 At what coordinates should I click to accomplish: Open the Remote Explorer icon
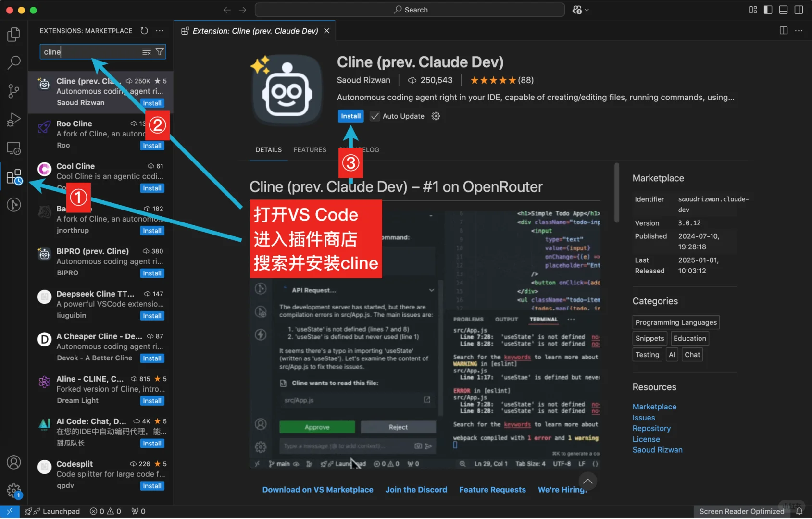(13, 148)
